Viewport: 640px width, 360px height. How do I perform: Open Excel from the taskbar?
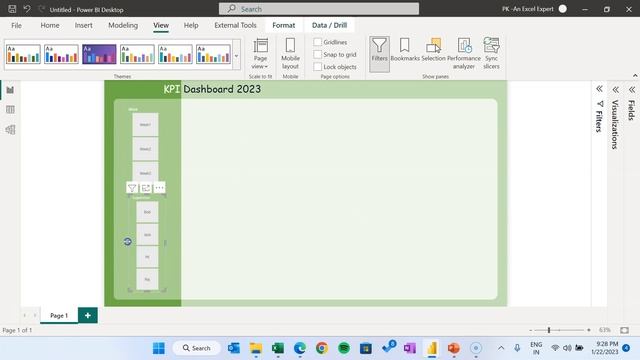click(278, 348)
